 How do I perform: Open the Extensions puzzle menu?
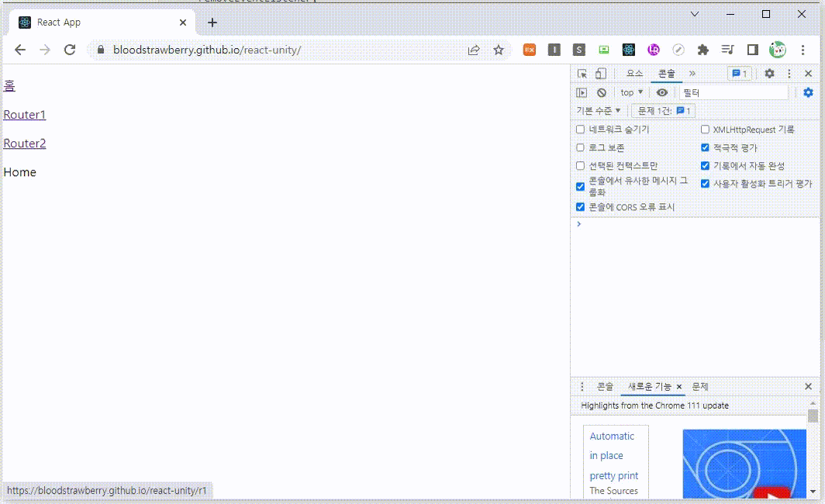pyautogui.click(x=703, y=50)
